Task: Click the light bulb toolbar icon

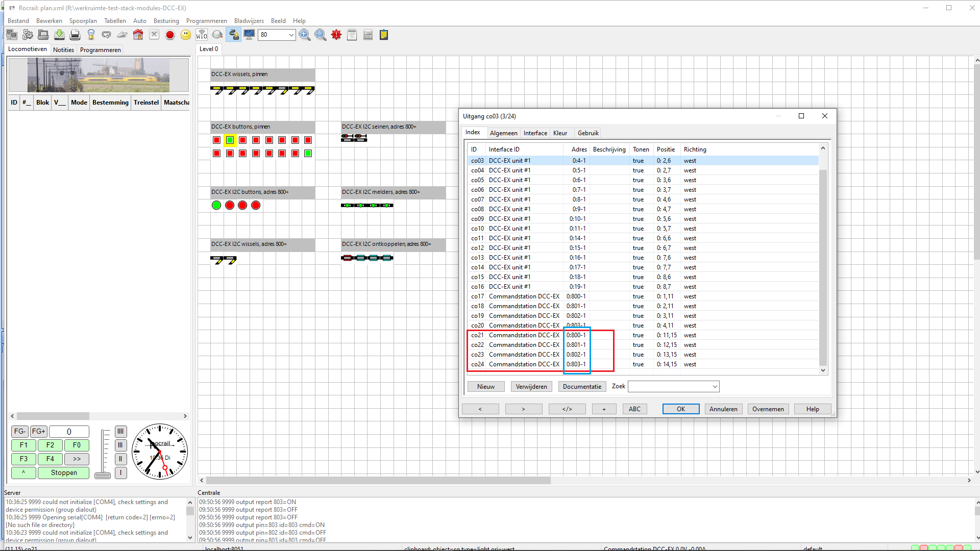Action: click(91, 35)
